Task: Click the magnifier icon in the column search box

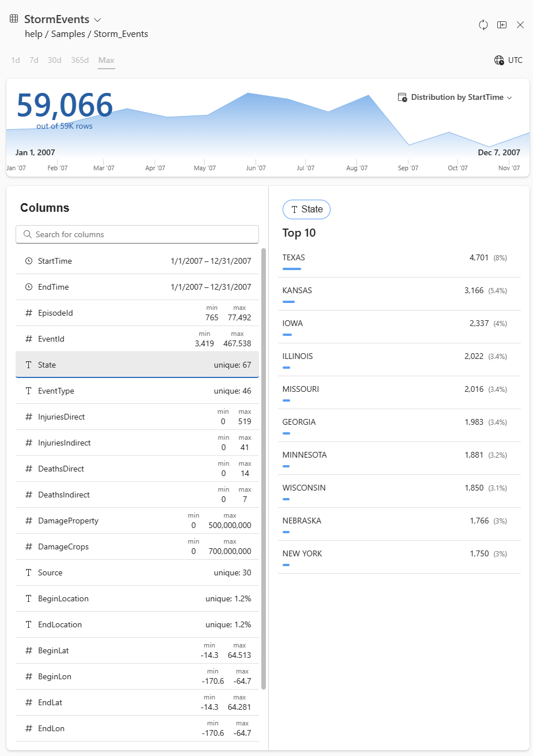Action: (27, 234)
